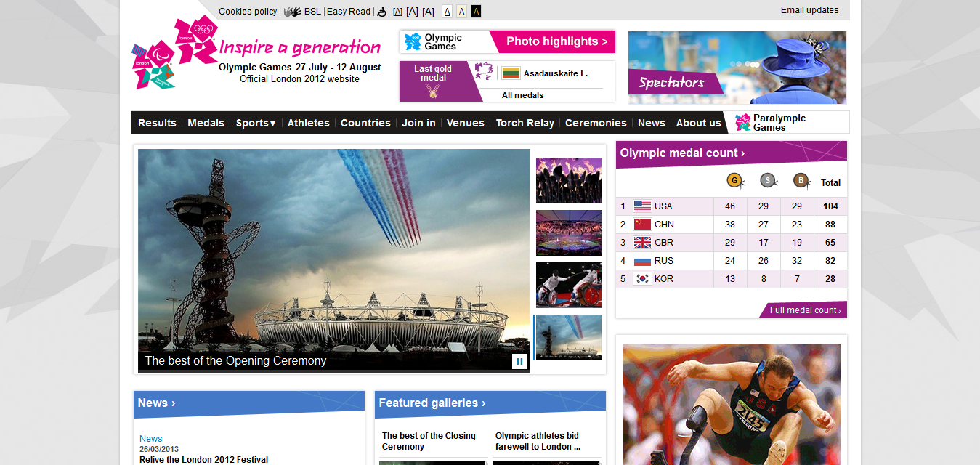Image resolution: width=980 pixels, height=465 pixels.
Task: Click the BSL sign language hands icon
Action: tap(292, 12)
